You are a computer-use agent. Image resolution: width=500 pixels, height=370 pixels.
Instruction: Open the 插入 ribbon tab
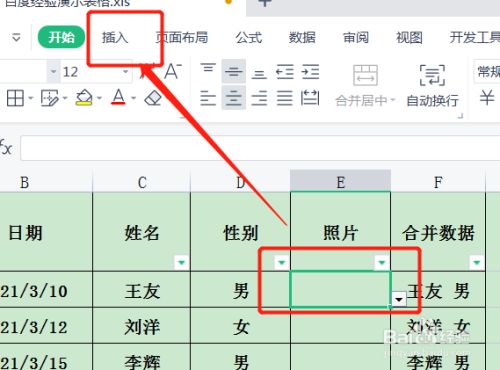115,37
